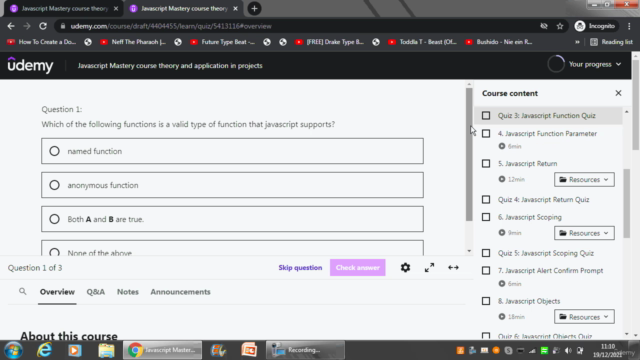640x360 pixels.
Task: Select None of the above option
Action: click(x=232, y=249)
